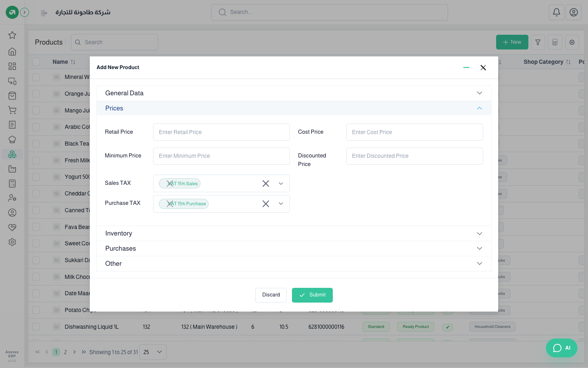
Task: Expand the Inventory section
Action: click(x=294, y=233)
